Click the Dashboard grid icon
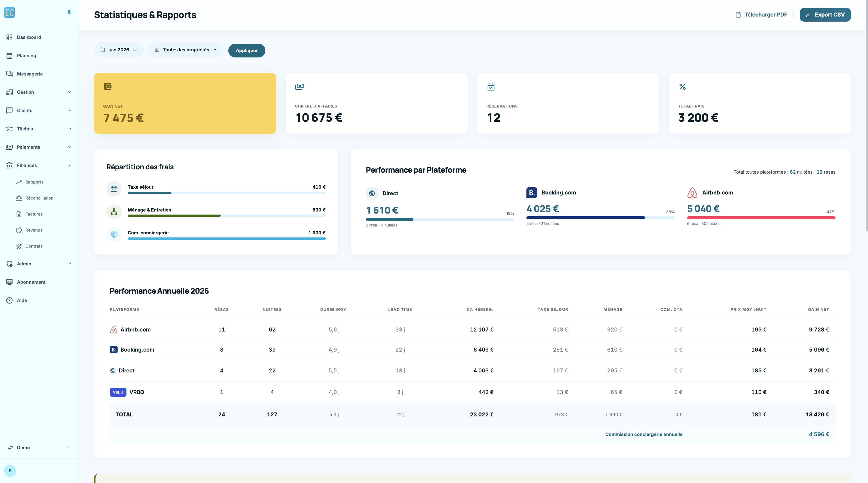Image resolution: width=868 pixels, height=483 pixels. point(9,37)
